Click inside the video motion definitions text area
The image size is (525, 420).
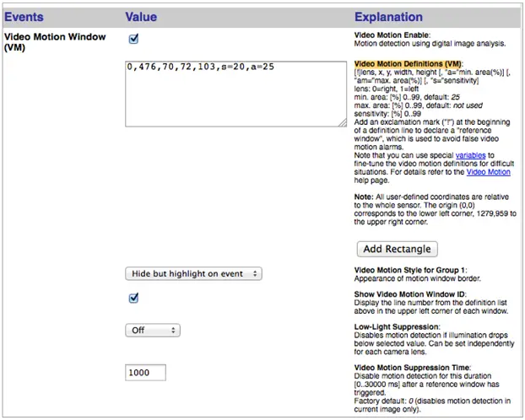pos(235,93)
